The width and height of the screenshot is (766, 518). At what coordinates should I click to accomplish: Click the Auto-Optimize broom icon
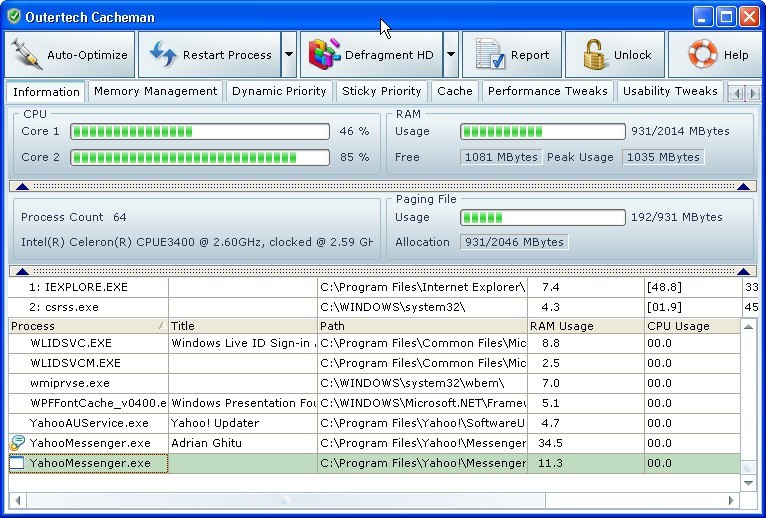(x=27, y=55)
